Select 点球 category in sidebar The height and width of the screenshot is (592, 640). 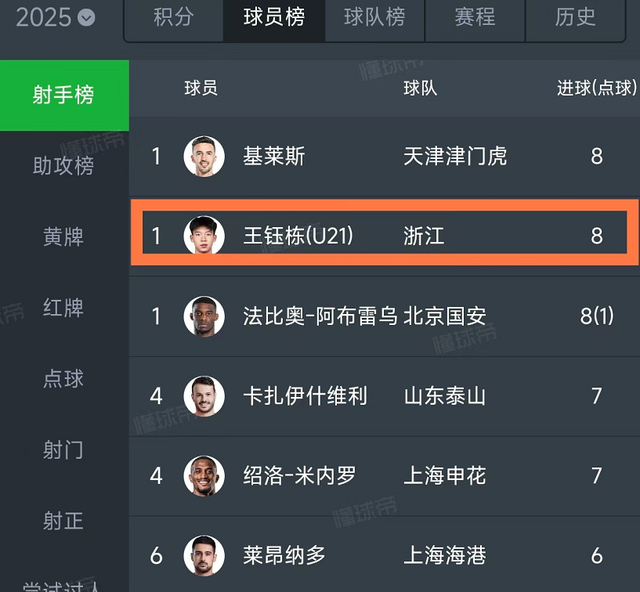(64, 379)
